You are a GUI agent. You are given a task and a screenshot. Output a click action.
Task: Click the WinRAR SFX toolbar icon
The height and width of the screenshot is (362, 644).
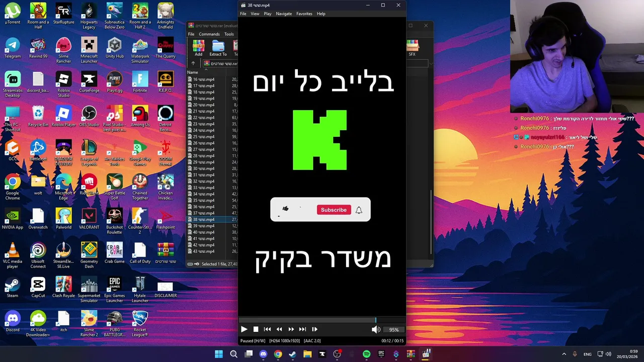tap(412, 48)
